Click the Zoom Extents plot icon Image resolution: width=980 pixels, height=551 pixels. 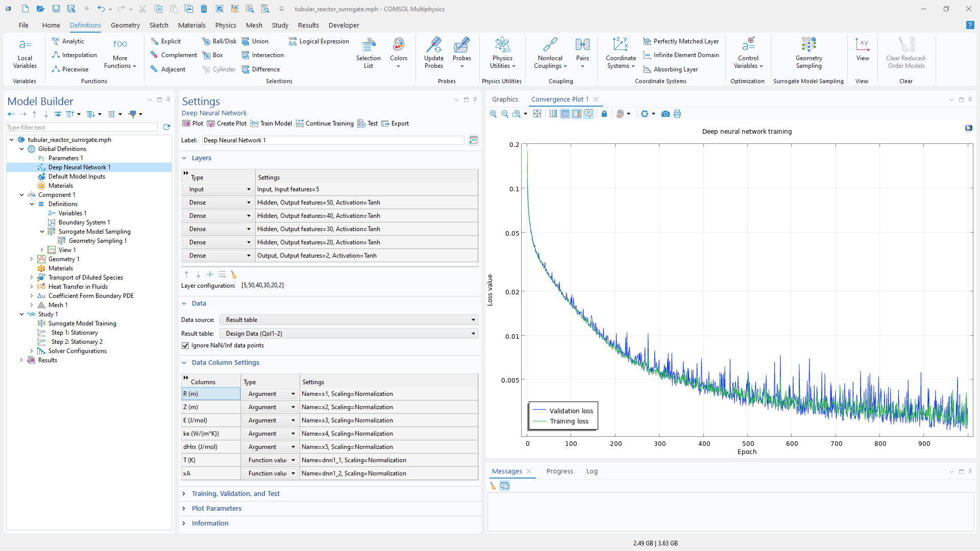pos(537,114)
